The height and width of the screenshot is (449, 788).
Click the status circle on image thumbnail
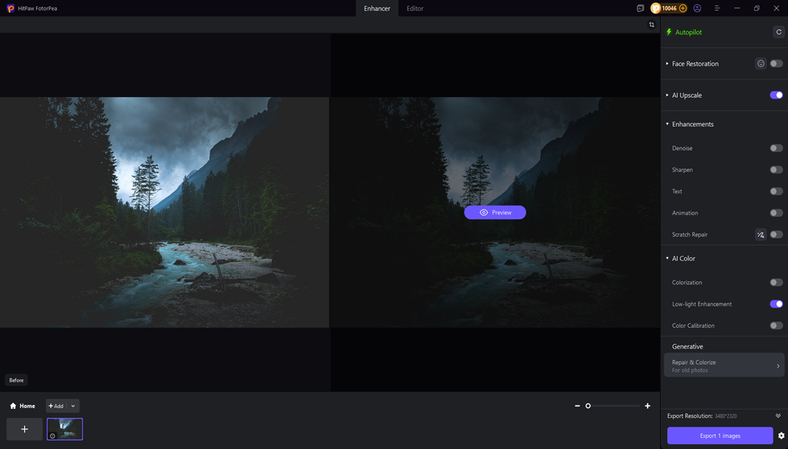coord(52,436)
